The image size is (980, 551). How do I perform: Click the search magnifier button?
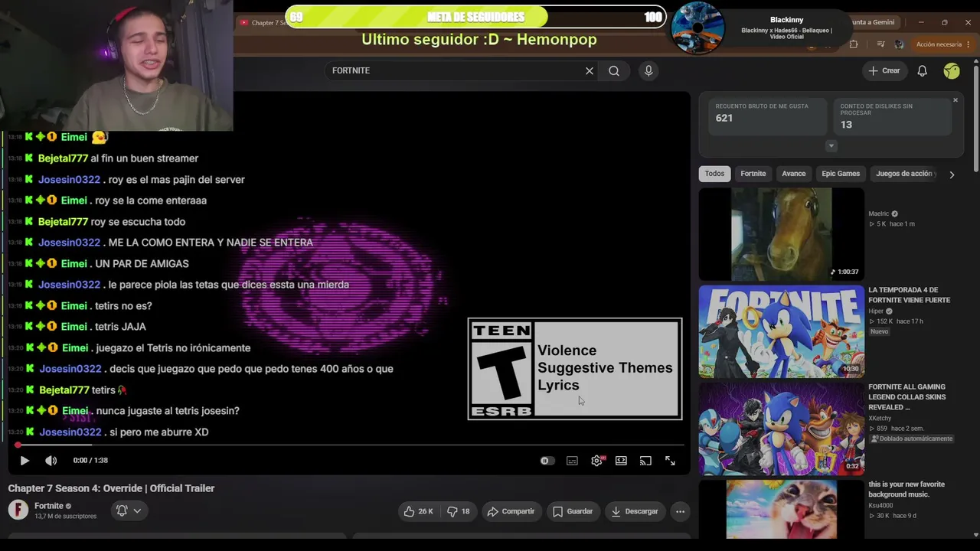614,71
